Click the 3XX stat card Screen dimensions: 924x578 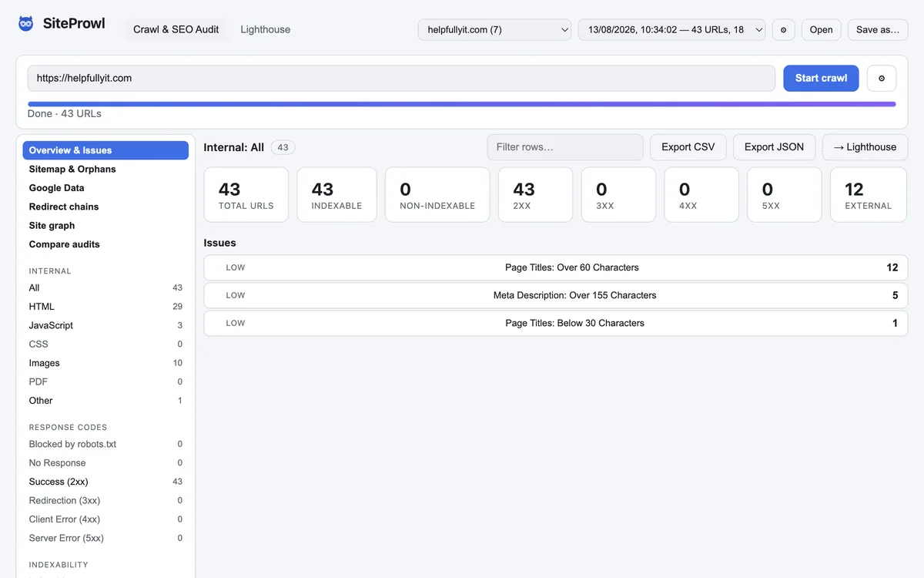618,195
